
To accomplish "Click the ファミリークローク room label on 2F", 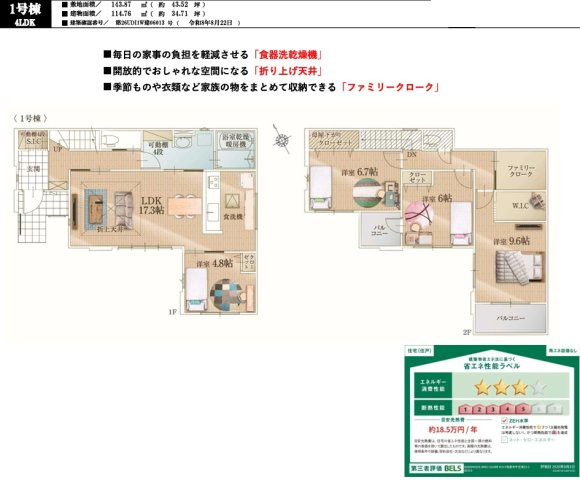I will 521,171.
